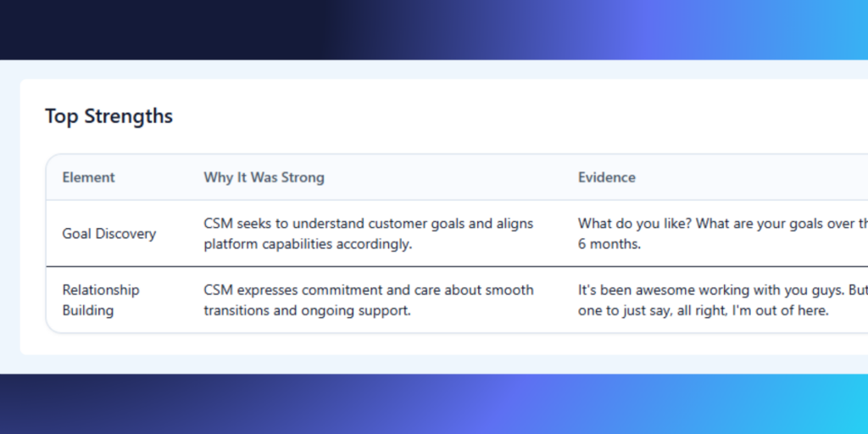
Task: Click the word 'Strong' in column header
Action: (x=303, y=177)
